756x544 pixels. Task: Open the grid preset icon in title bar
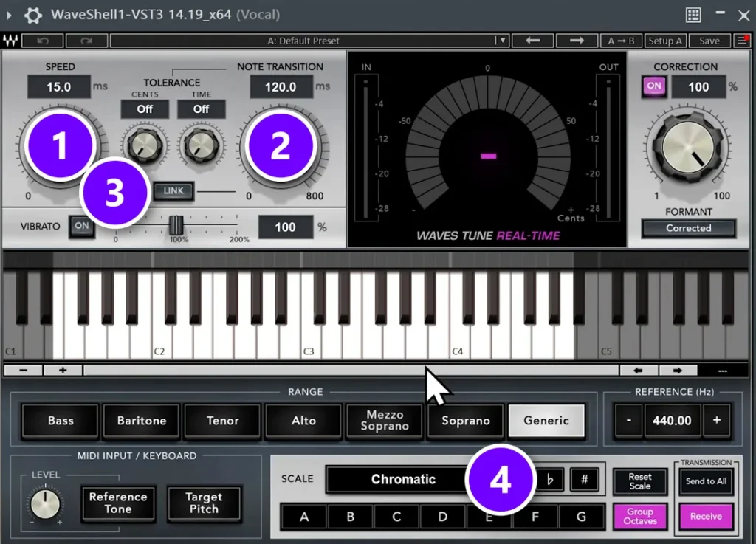coord(693,15)
